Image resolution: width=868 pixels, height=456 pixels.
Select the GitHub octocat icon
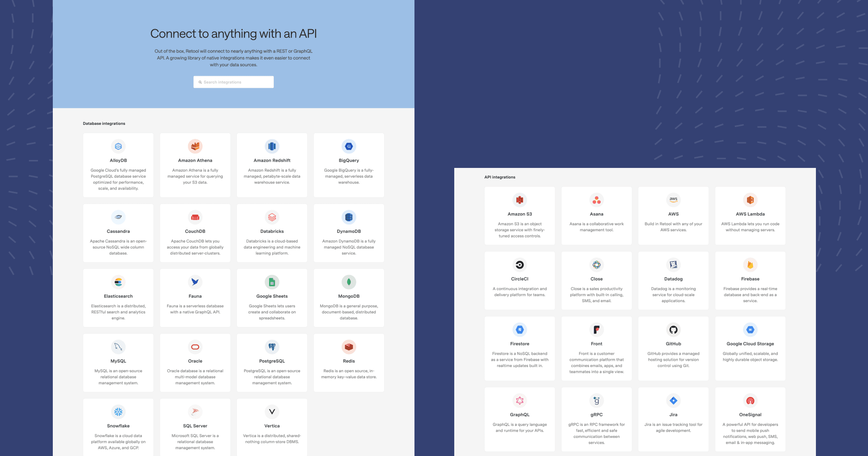pyautogui.click(x=673, y=329)
